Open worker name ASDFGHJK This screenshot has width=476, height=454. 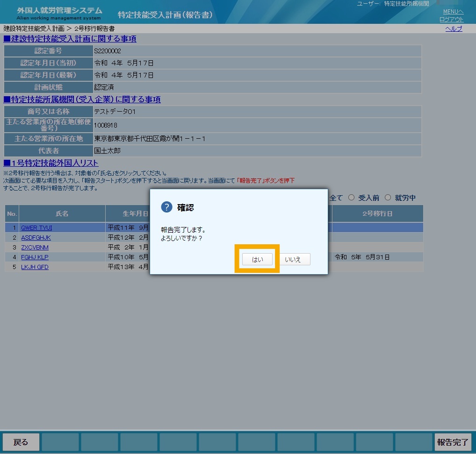tap(36, 237)
